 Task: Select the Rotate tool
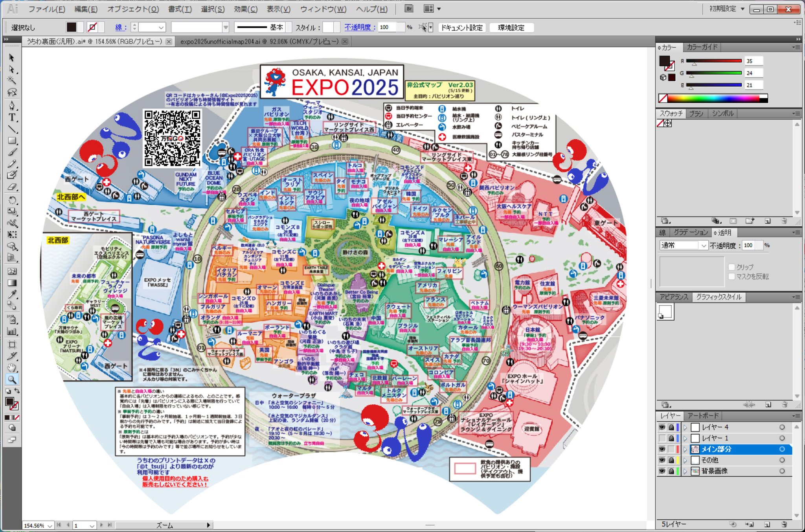coord(12,200)
